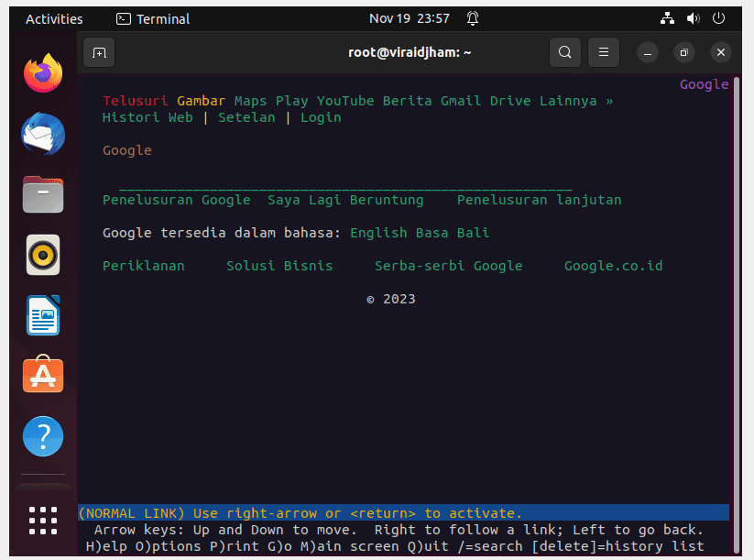The image size is (754, 560).
Task: Open LibreOffice Writer from the dock
Action: click(43, 315)
